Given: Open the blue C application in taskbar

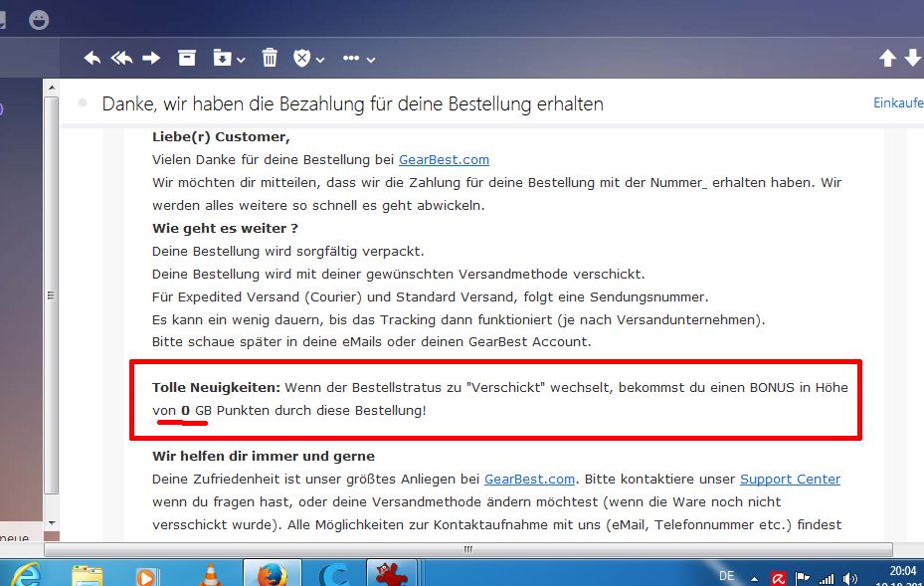Looking at the screenshot, I should 333,575.
